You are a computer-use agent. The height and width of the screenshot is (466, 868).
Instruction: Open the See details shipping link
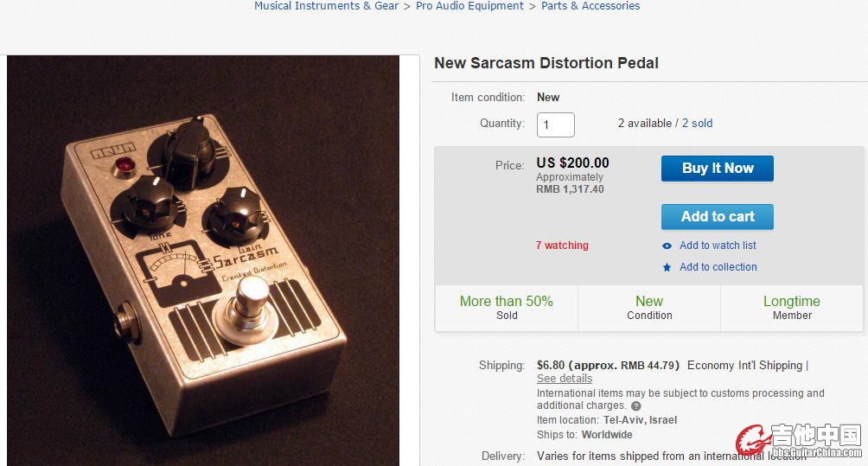pyautogui.click(x=565, y=379)
